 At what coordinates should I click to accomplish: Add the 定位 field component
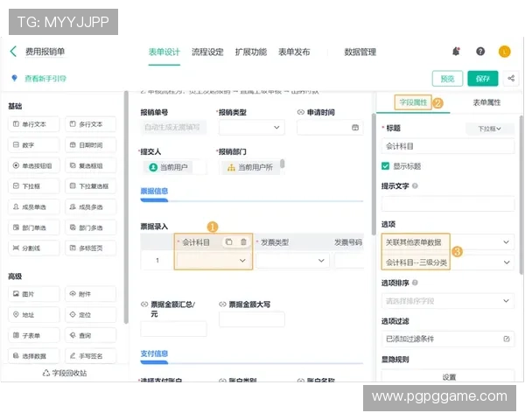[x=90, y=315]
